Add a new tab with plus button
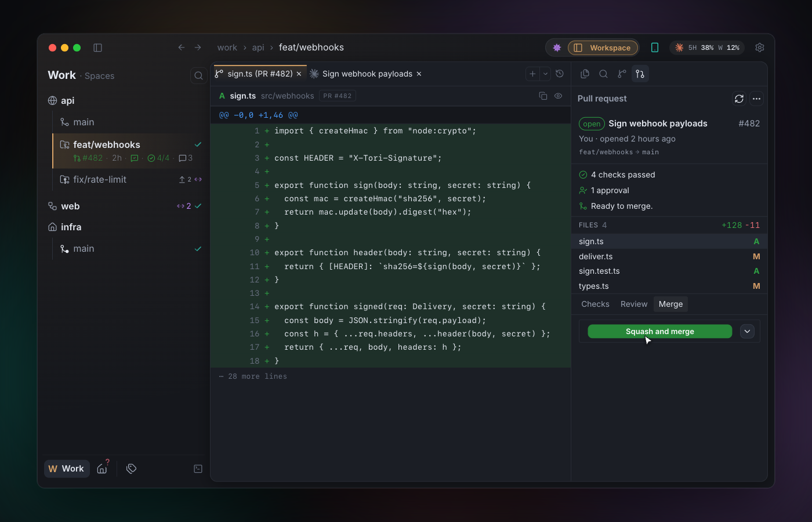This screenshot has height=522, width=812. click(x=532, y=74)
